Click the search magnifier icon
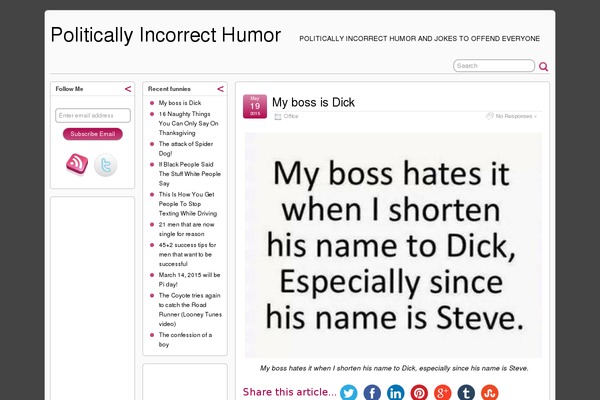This screenshot has height=400, width=600. 544,67
